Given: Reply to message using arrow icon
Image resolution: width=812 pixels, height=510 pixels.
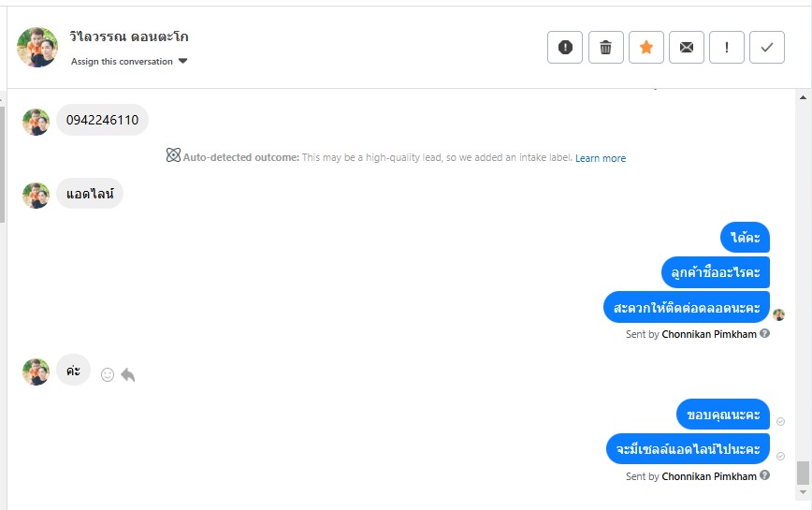Looking at the screenshot, I should point(128,374).
